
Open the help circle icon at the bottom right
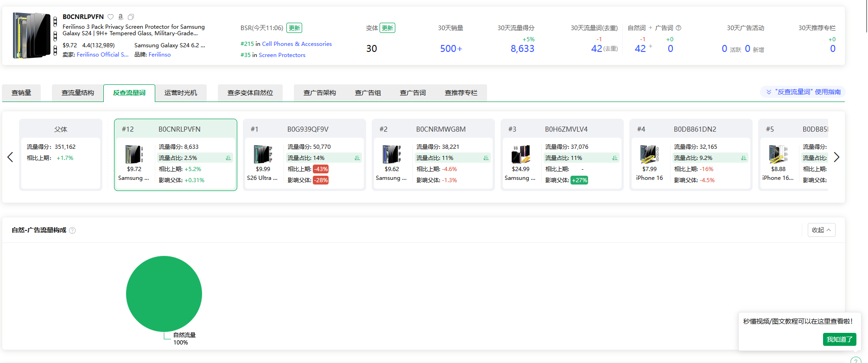click(x=856, y=360)
